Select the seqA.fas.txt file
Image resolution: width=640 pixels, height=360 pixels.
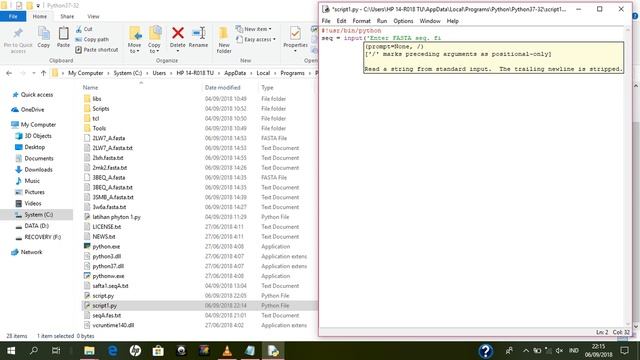(107, 316)
